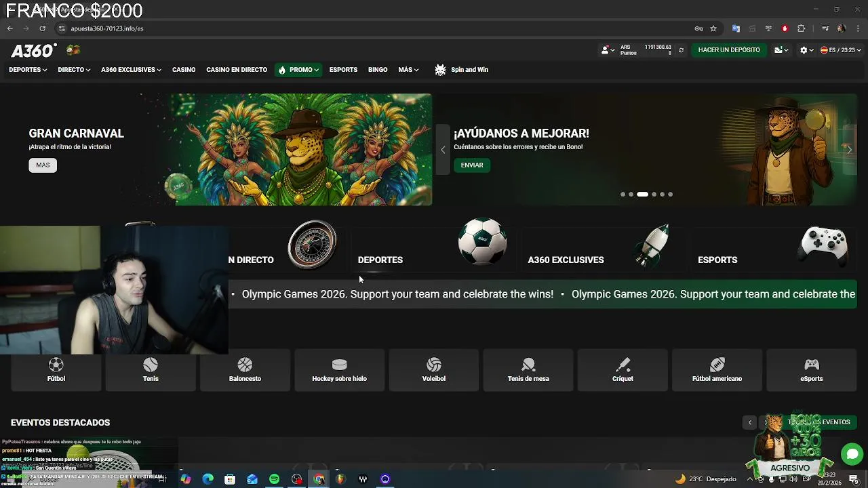Select the Tenis de mesa icon
Screen dimensions: 868x488
click(528, 370)
